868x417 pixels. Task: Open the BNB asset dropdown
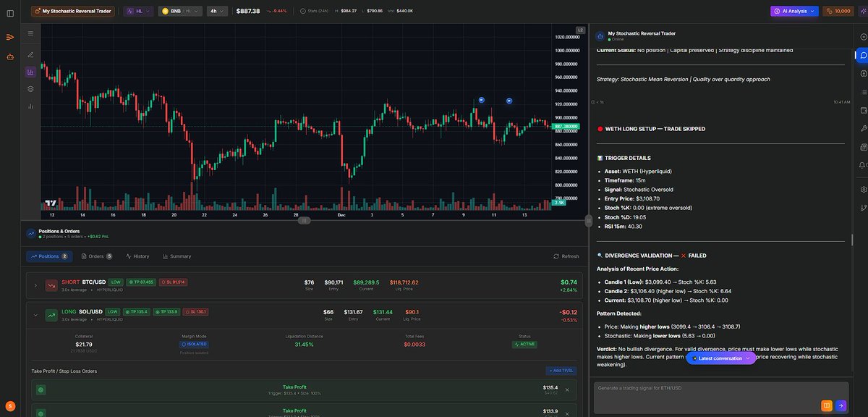(180, 11)
